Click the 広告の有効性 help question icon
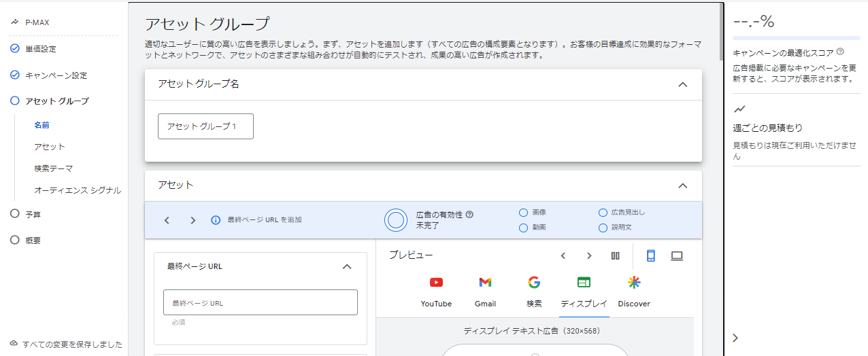Viewport: 868px width, 356px height. (x=469, y=214)
